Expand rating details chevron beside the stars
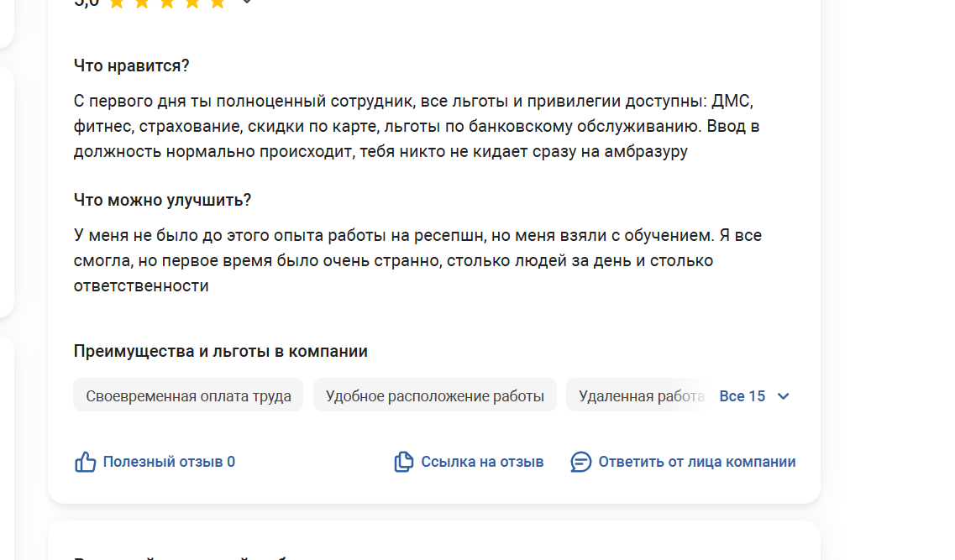955x560 pixels. click(x=247, y=2)
